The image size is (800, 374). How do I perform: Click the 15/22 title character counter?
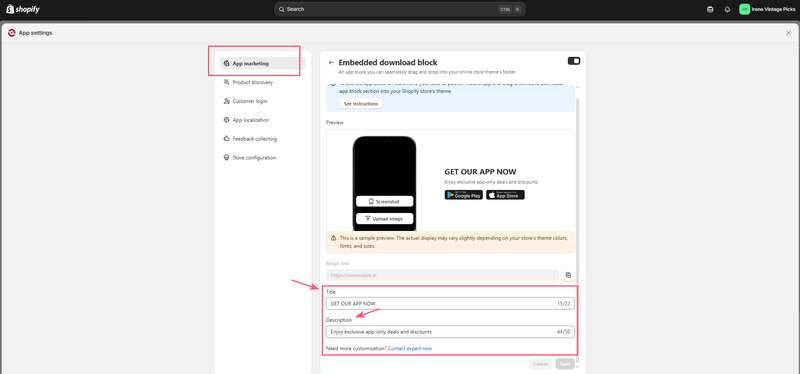(x=563, y=304)
